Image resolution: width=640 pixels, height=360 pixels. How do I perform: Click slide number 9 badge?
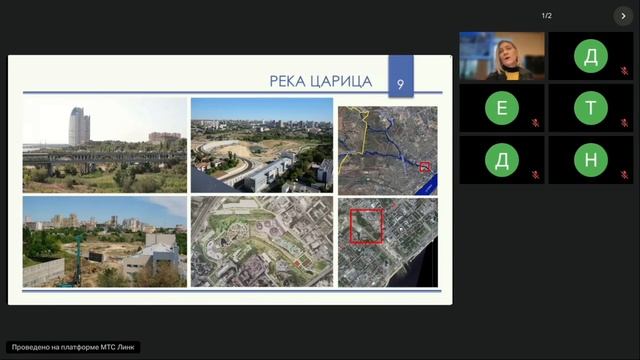click(401, 76)
